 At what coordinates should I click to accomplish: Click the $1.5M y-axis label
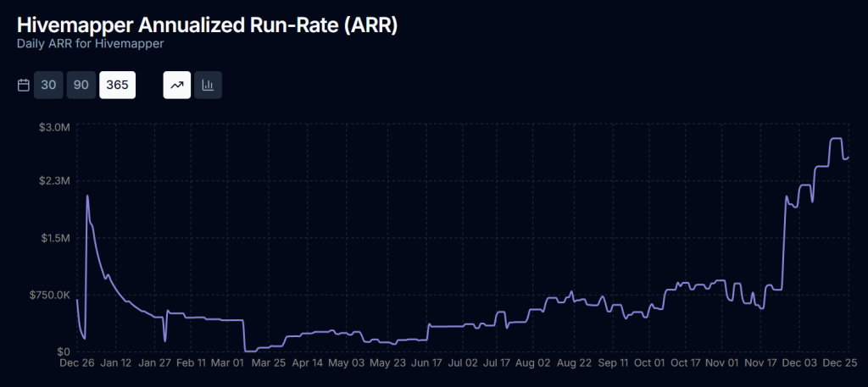tap(53, 239)
